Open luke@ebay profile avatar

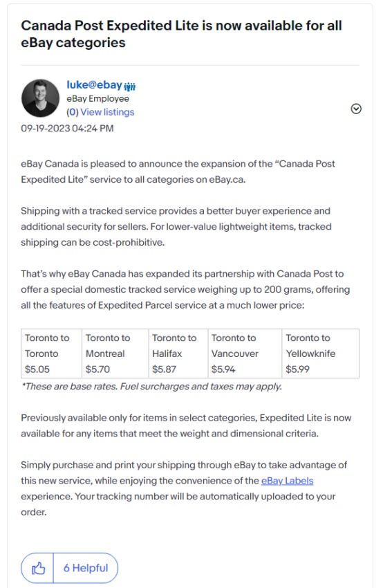pyautogui.click(x=41, y=98)
